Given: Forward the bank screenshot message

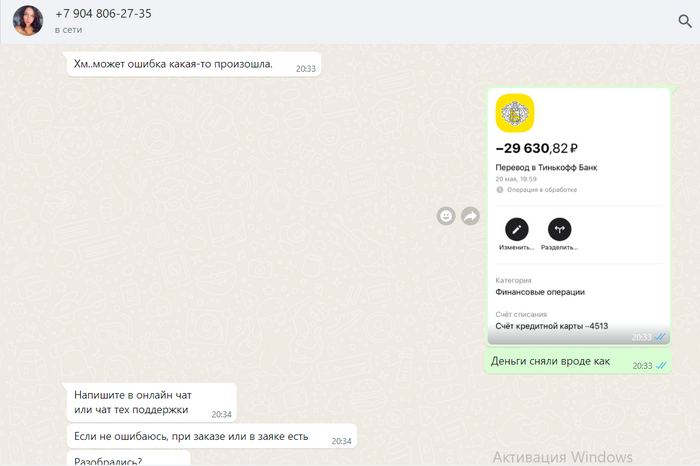Looking at the screenshot, I should pyautogui.click(x=470, y=216).
